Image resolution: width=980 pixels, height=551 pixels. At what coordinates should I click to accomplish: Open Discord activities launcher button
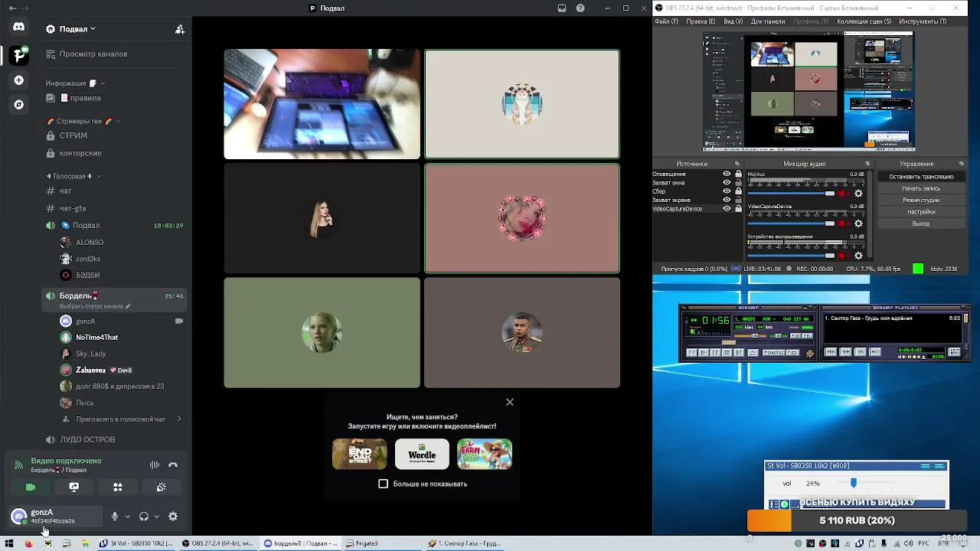(118, 487)
